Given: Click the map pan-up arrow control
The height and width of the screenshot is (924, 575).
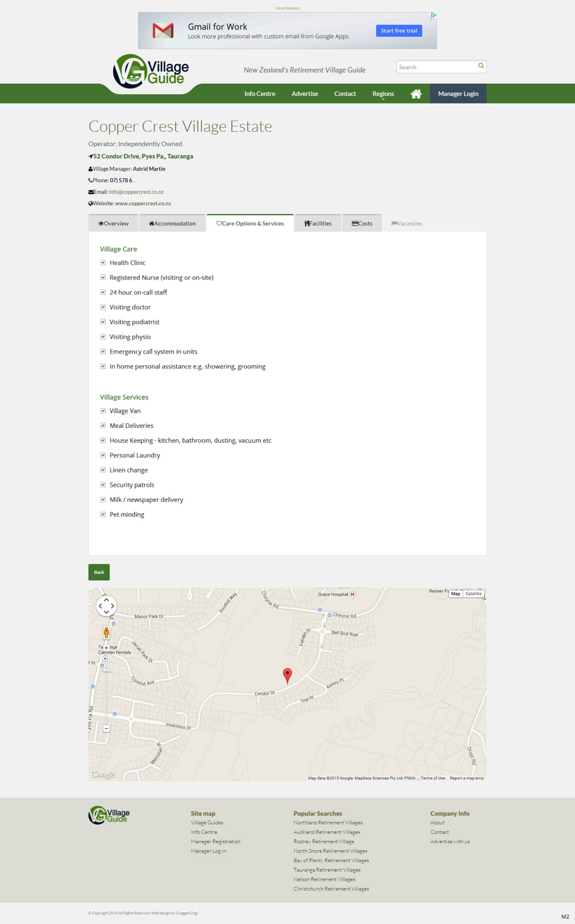Looking at the screenshot, I should tap(106, 599).
